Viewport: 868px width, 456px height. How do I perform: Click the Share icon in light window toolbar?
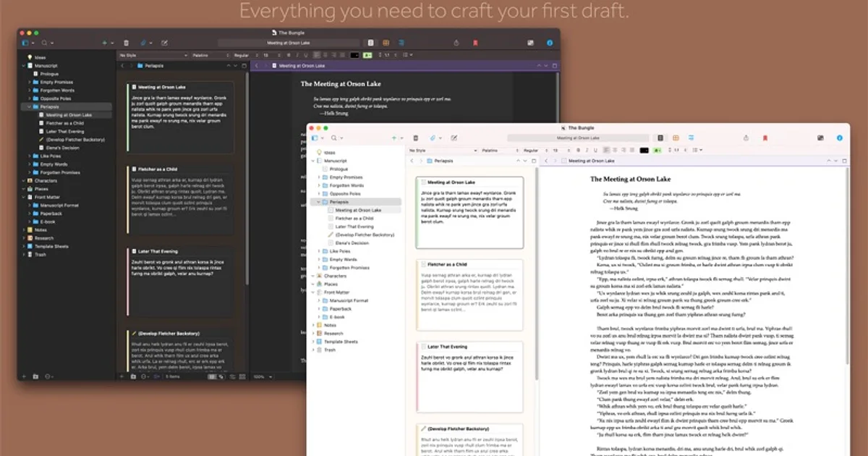point(746,138)
